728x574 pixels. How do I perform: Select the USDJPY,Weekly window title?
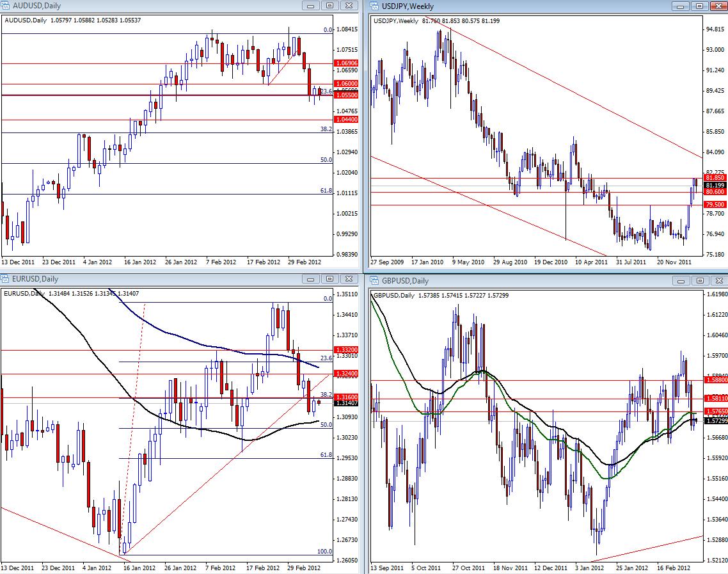coord(408,6)
